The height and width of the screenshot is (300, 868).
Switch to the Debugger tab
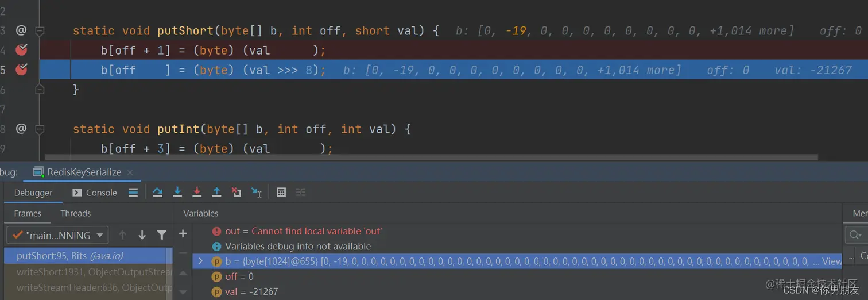pos(33,193)
